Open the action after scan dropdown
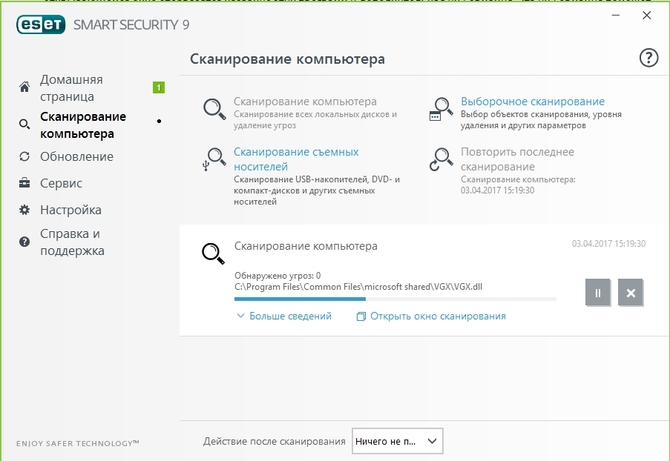670x461 pixels. pyautogui.click(x=397, y=441)
